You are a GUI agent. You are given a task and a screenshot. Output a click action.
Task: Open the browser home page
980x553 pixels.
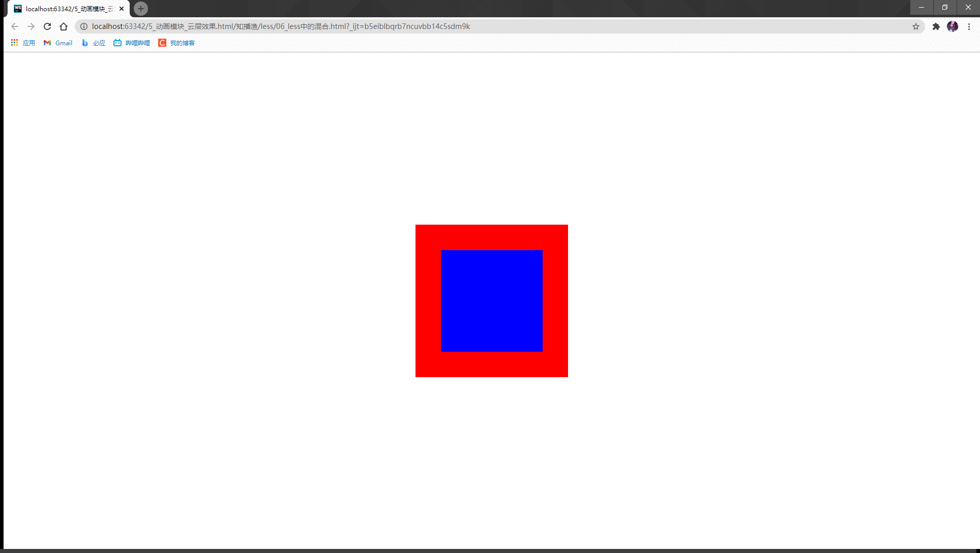pyautogui.click(x=64, y=26)
